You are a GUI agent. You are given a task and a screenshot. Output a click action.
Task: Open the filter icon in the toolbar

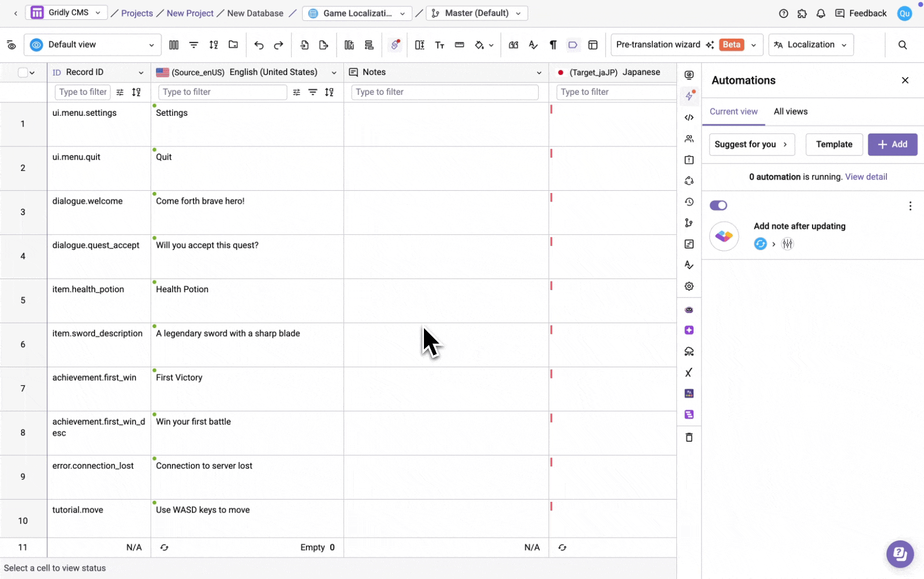tap(193, 45)
